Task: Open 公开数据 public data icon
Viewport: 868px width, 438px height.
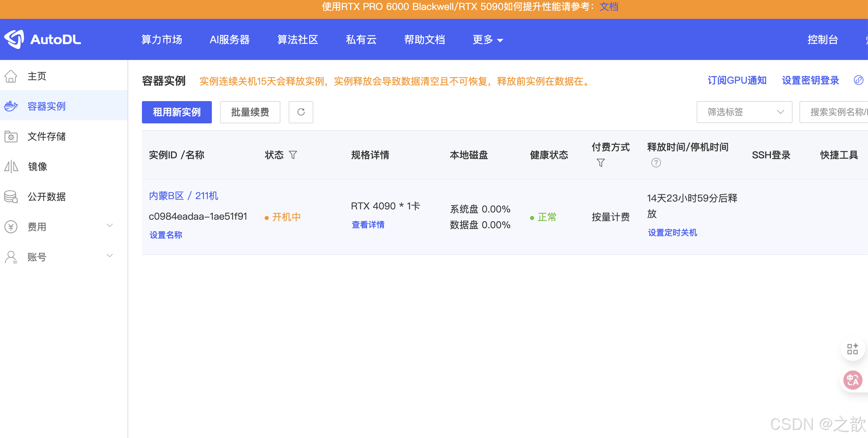Action: click(11, 197)
